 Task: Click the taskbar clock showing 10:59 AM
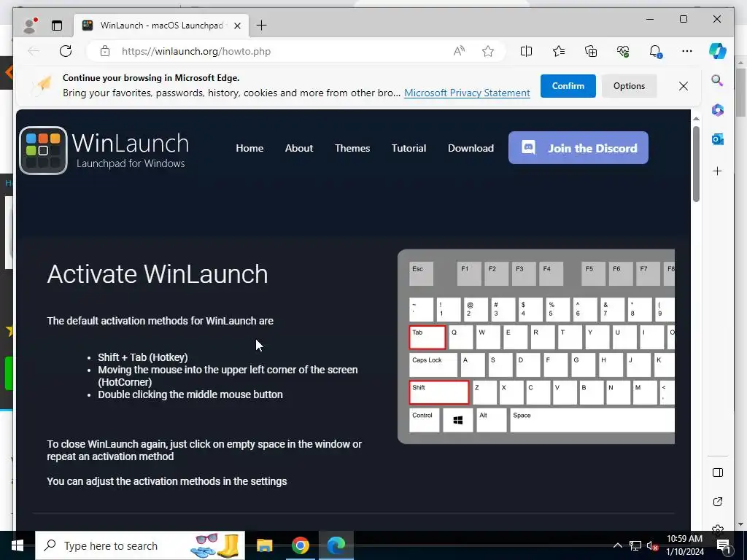pyautogui.click(x=684, y=545)
